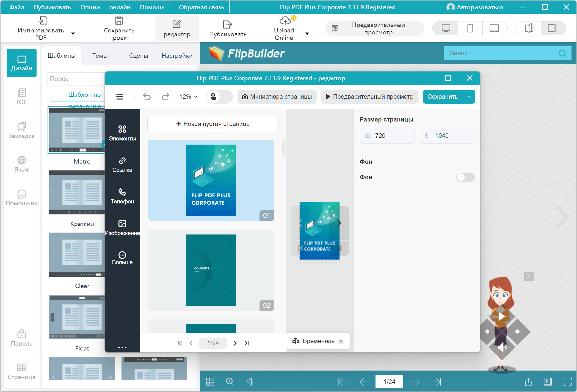Switch to the Themes tab
Image resolution: width=577 pixels, height=392 pixels.
click(100, 56)
